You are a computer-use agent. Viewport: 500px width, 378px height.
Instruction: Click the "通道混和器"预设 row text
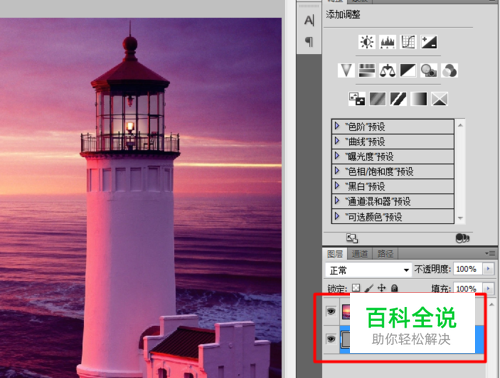(x=378, y=201)
